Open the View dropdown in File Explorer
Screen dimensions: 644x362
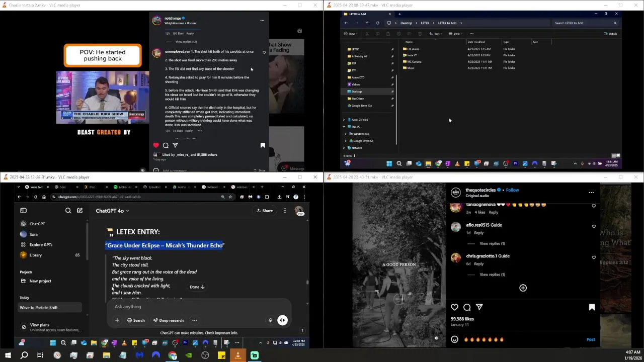click(x=456, y=34)
